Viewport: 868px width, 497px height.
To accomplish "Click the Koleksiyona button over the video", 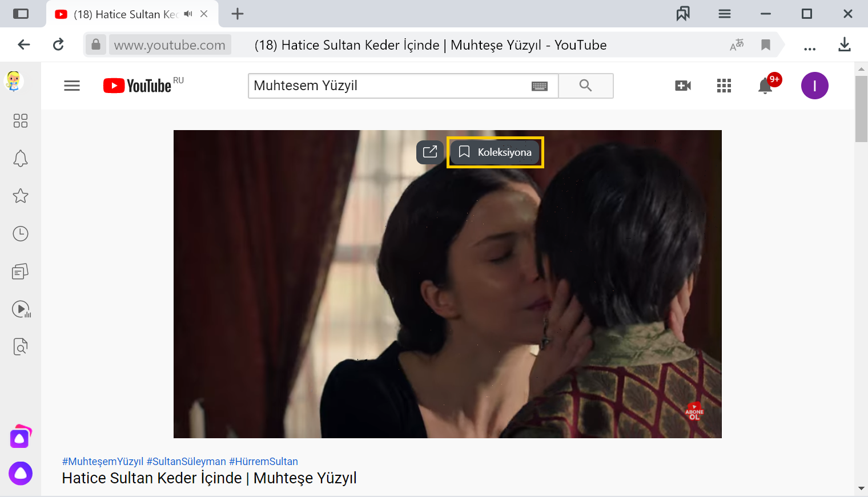I will [495, 152].
